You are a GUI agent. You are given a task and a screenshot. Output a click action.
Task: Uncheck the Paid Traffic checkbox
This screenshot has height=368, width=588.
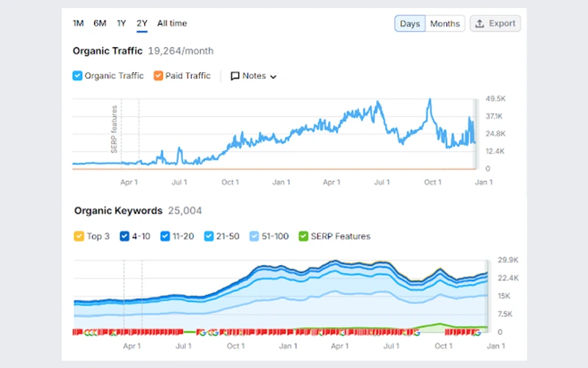(x=158, y=76)
